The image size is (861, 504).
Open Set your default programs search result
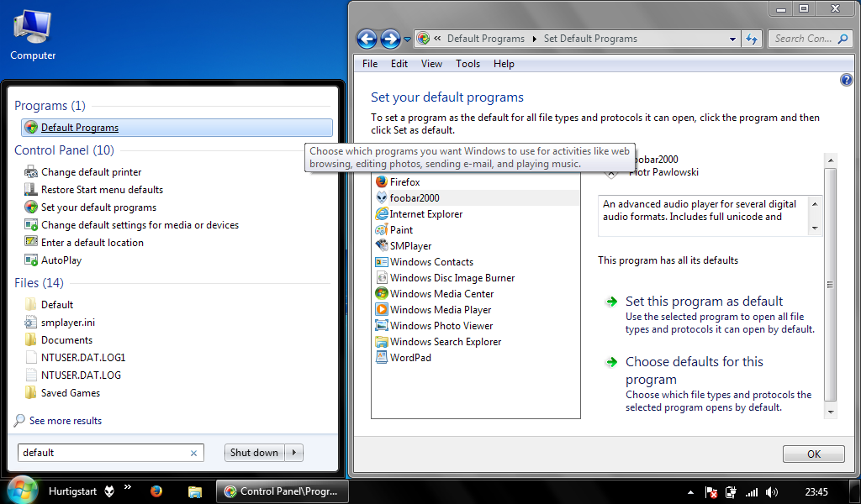[90, 207]
